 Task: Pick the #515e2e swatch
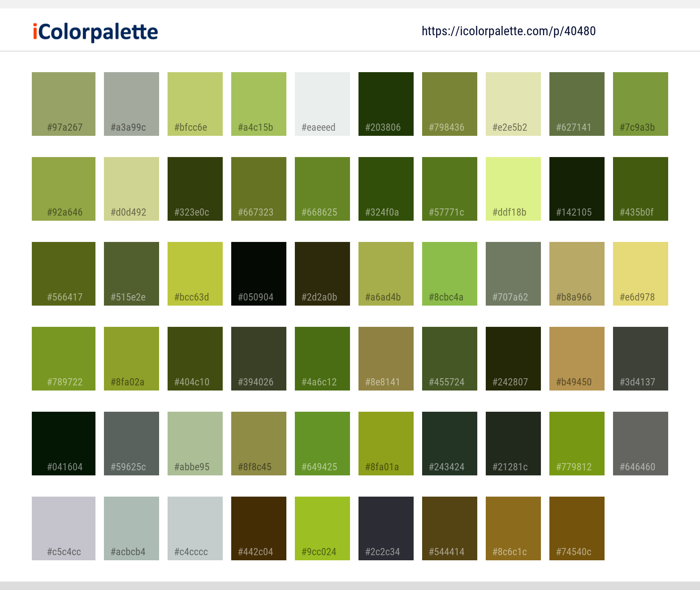[132, 274]
